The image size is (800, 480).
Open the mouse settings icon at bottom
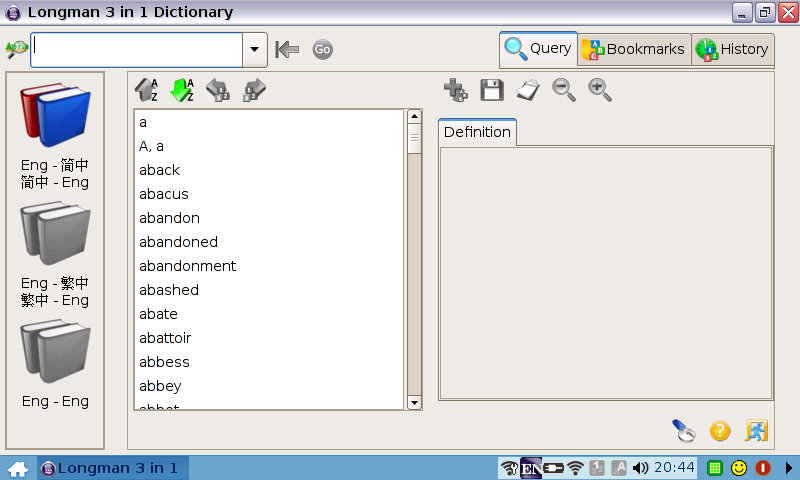(684, 431)
